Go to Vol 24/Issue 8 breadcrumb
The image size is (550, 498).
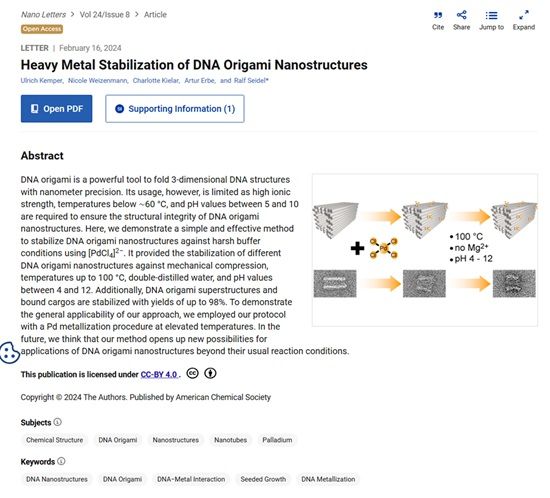(x=105, y=15)
